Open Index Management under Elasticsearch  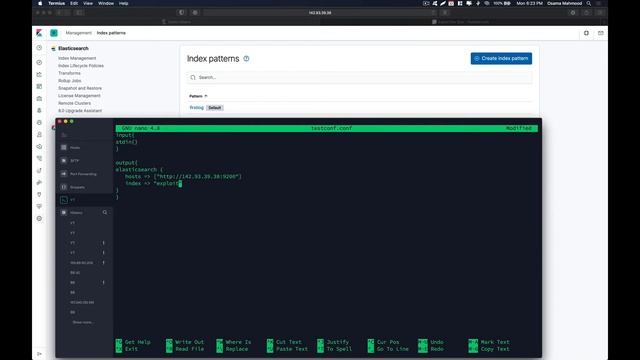click(77, 58)
